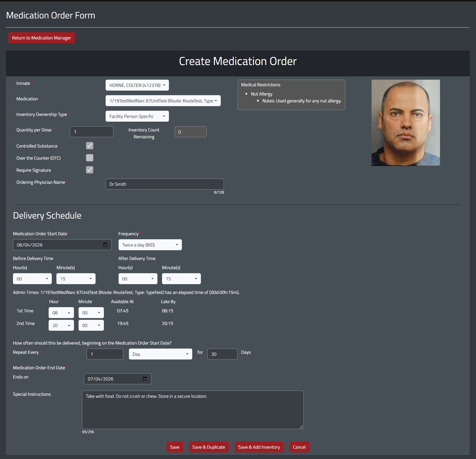Toggle the Controlled Substance checkbox

90,146
